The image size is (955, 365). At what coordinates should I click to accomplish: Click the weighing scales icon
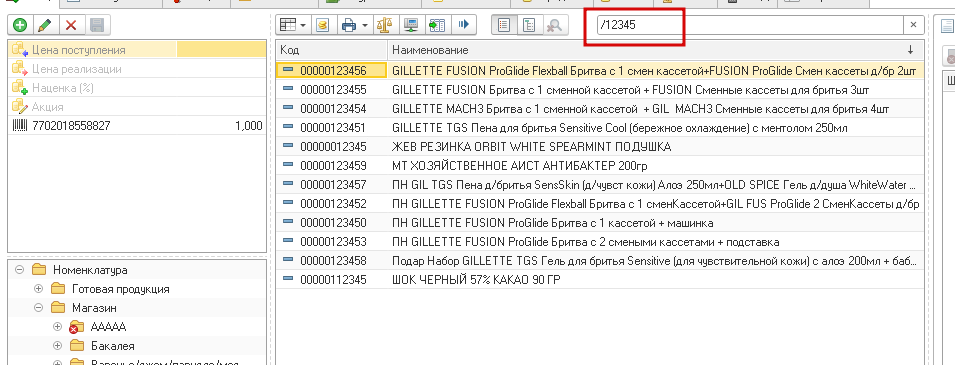pyautogui.click(x=385, y=25)
